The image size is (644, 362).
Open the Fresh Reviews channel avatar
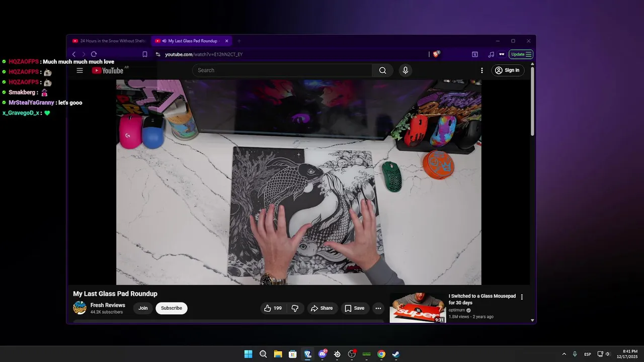[x=79, y=308]
